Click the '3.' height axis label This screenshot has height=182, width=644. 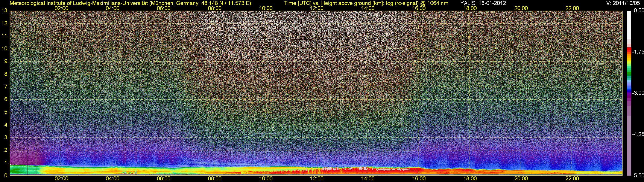click(x=6, y=138)
